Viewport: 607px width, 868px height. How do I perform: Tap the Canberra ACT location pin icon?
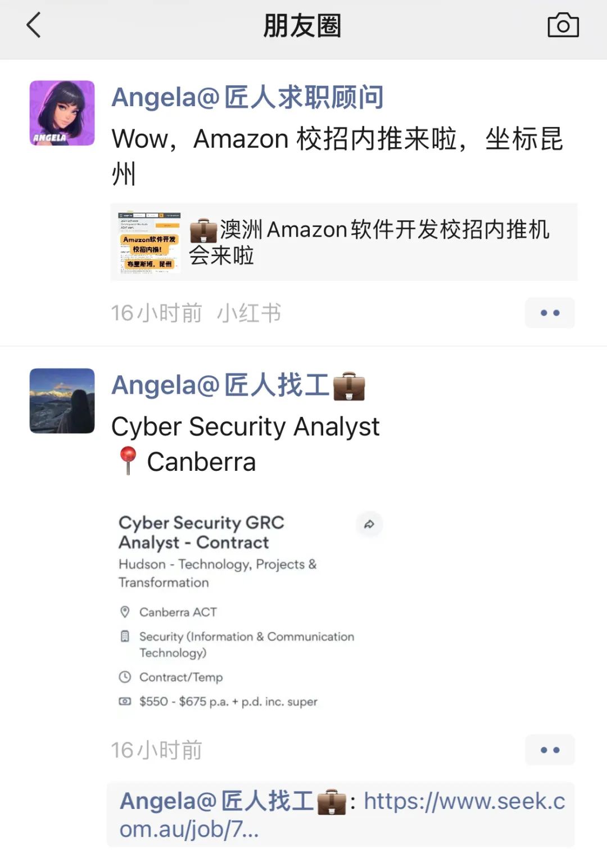(x=125, y=612)
